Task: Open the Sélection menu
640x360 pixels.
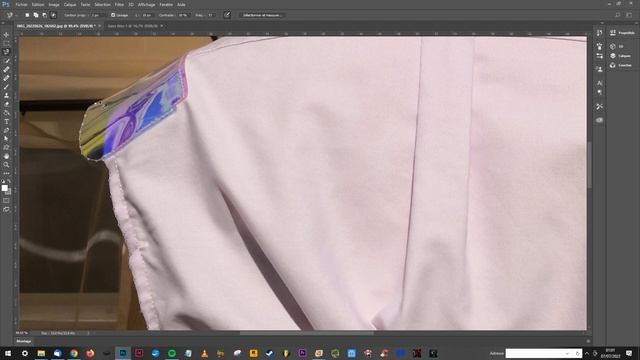Action: pyautogui.click(x=102, y=4)
